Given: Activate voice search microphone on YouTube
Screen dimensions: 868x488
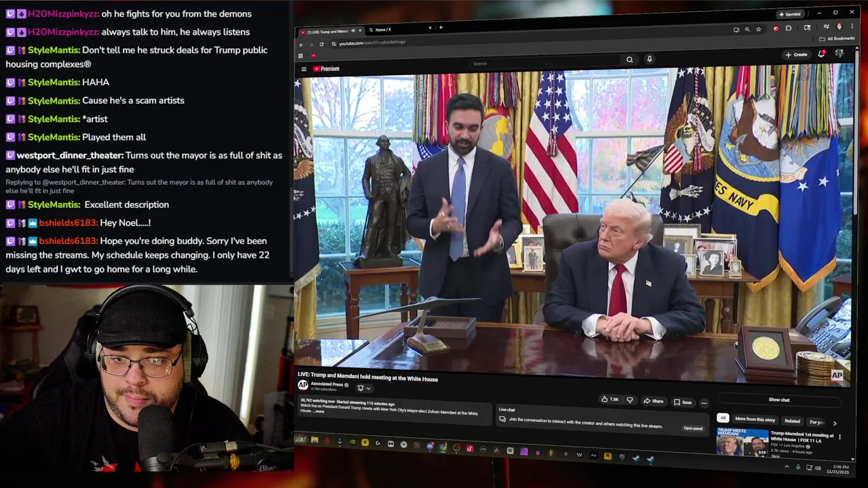Looking at the screenshot, I should pyautogui.click(x=649, y=59).
